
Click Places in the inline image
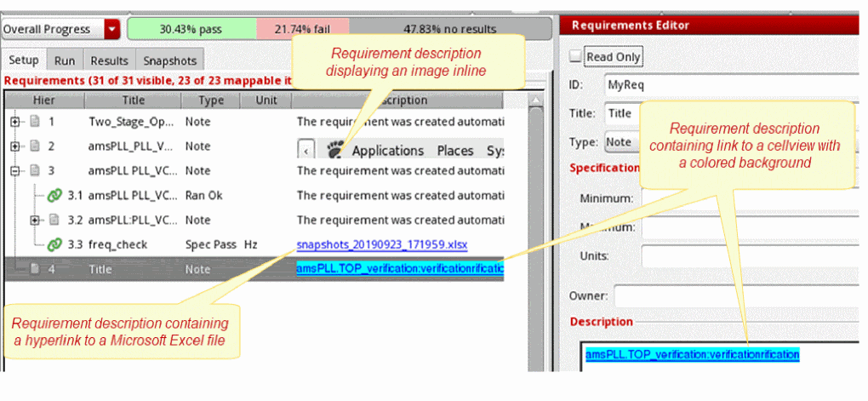[455, 151]
